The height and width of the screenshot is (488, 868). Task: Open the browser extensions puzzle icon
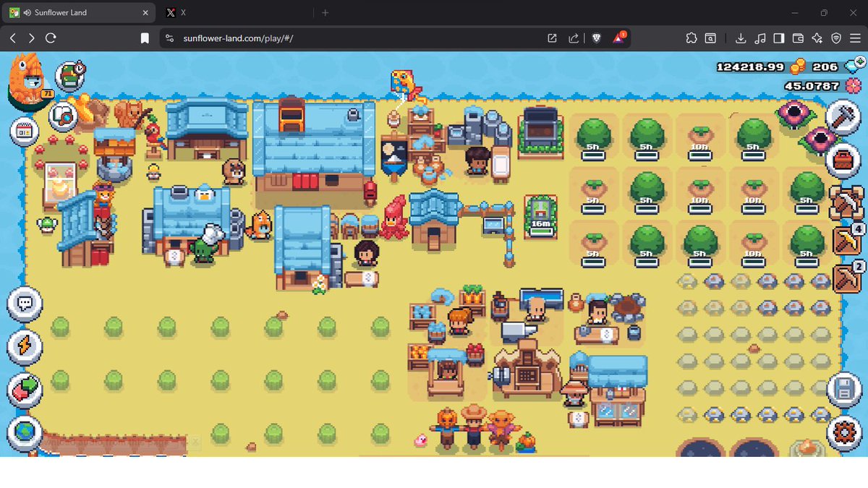(x=691, y=38)
